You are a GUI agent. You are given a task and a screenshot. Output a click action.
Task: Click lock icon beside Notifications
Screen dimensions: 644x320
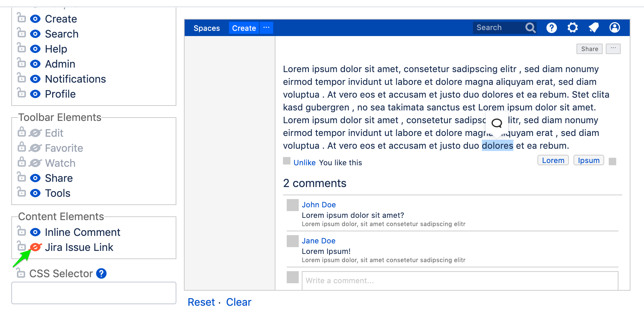[x=21, y=77]
